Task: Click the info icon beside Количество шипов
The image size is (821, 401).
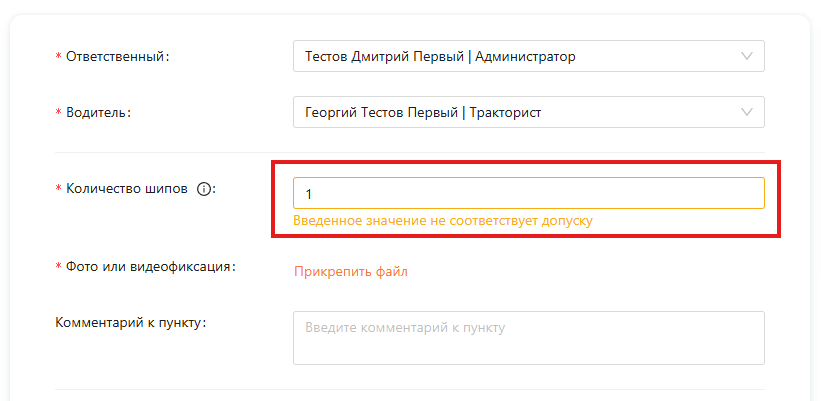Action: [204, 188]
